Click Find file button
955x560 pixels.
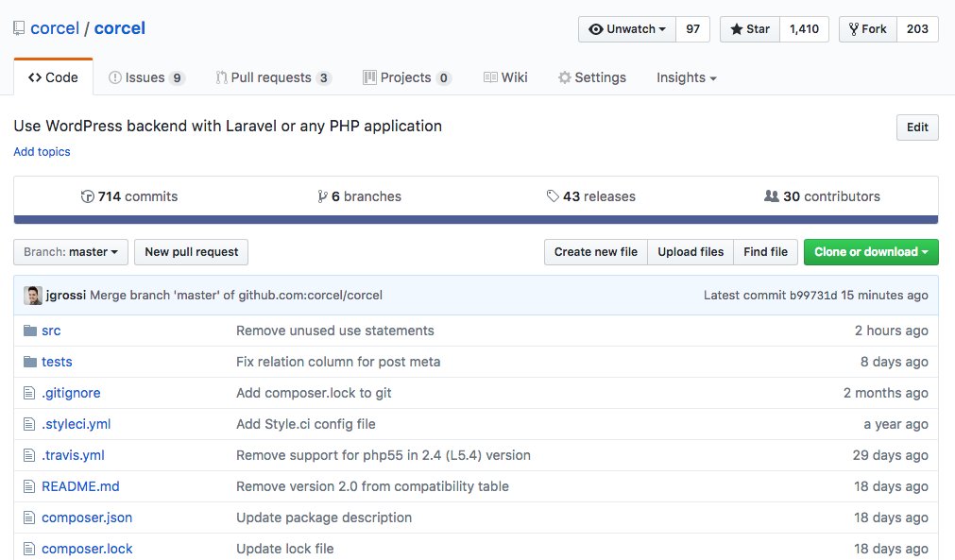click(x=765, y=252)
